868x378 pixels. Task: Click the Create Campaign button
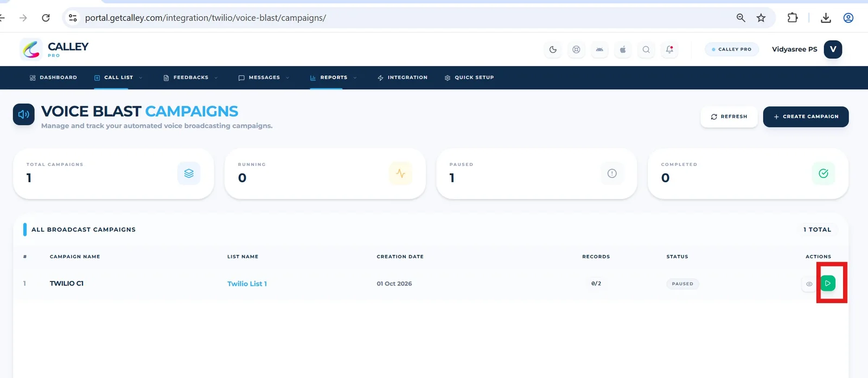click(x=806, y=117)
